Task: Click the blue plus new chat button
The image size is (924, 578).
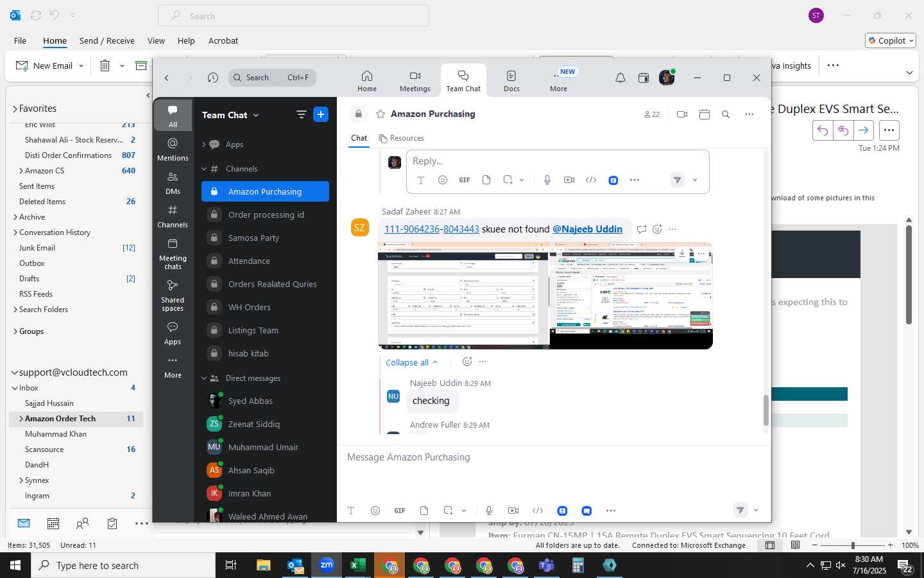Action: [x=321, y=114]
